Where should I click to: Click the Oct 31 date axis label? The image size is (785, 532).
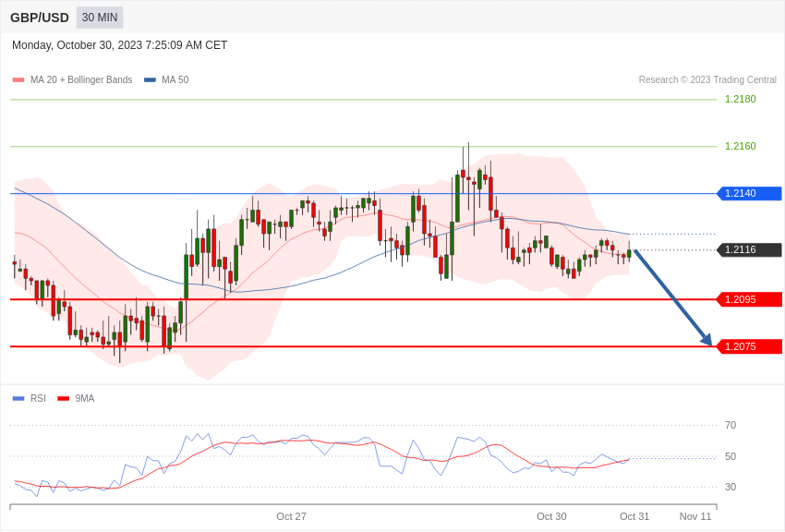point(634,516)
